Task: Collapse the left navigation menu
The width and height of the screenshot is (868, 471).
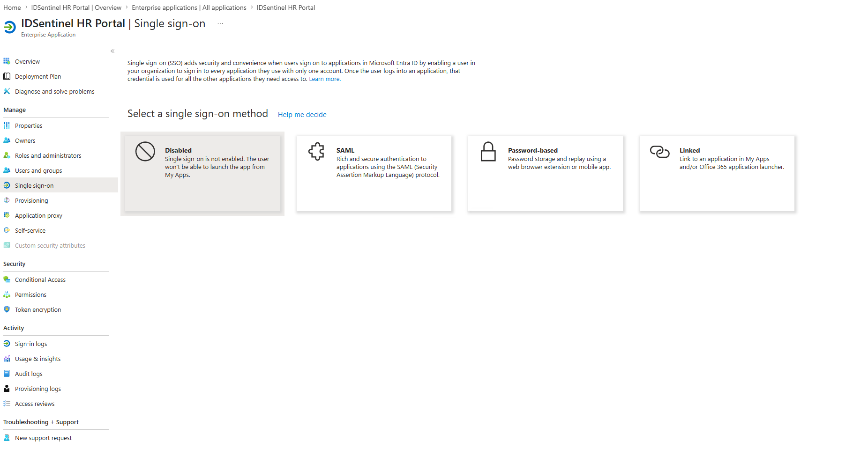Action: tap(112, 51)
